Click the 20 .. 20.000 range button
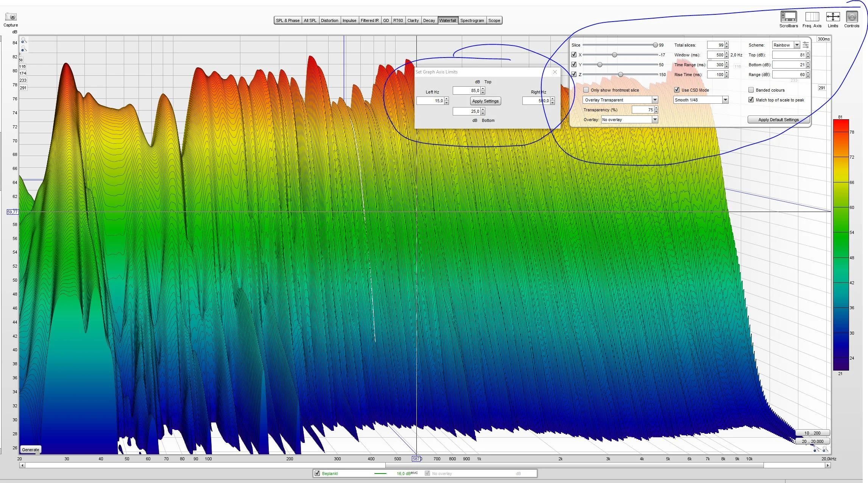Viewport: 868px width, 483px height. pyautogui.click(x=812, y=441)
